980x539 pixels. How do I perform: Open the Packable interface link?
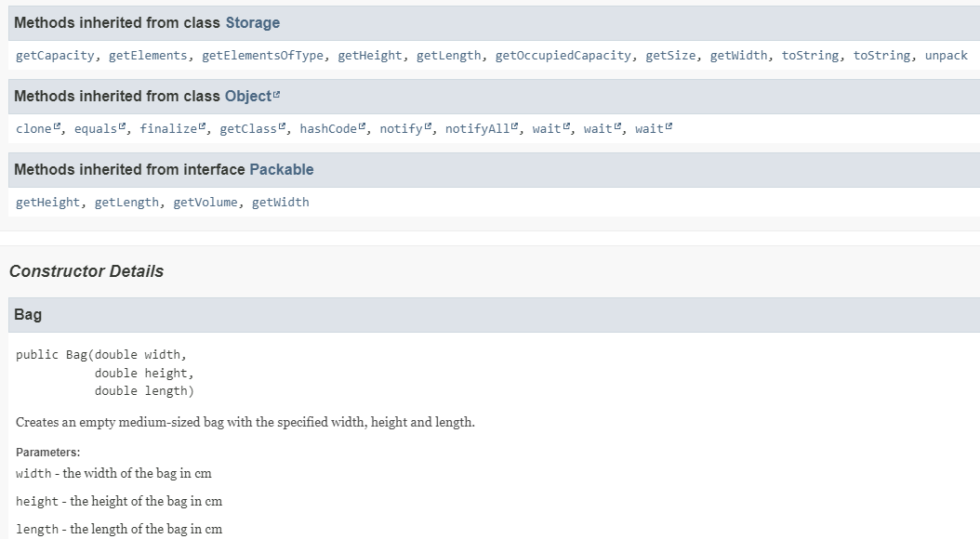coord(282,170)
